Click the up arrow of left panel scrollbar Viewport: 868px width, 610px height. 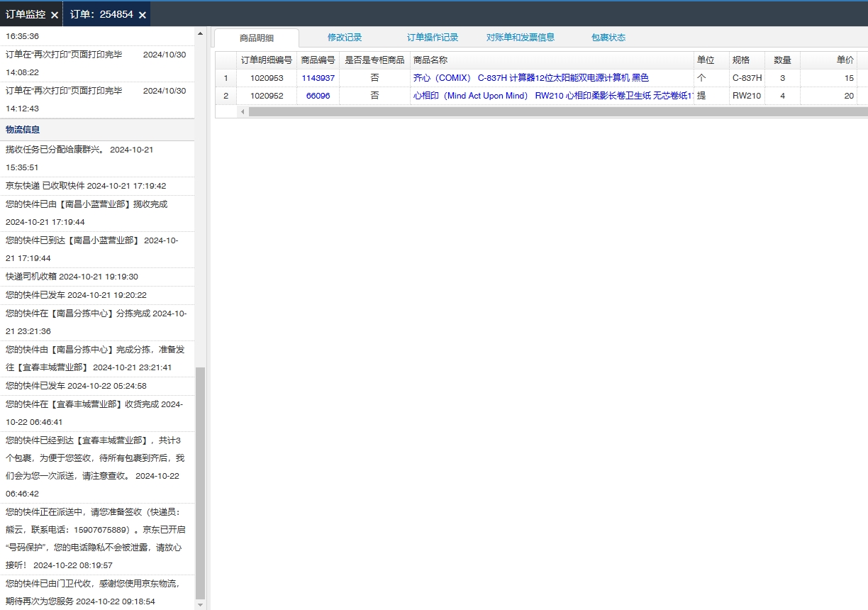click(200, 33)
